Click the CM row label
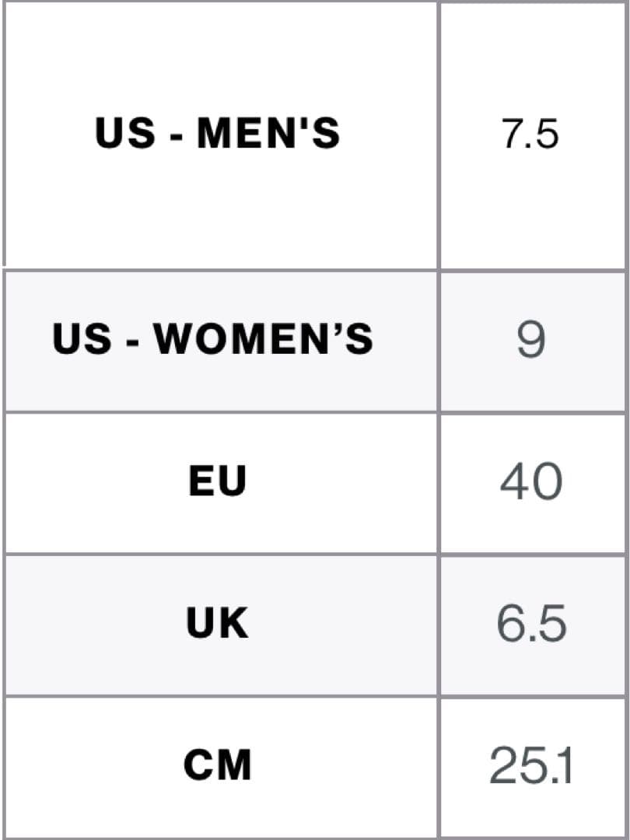 [217, 765]
